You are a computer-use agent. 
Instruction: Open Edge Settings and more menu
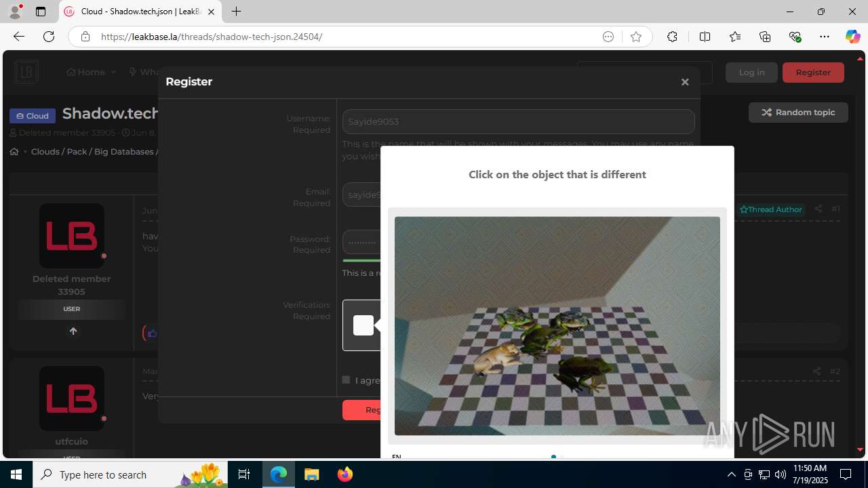click(825, 37)
